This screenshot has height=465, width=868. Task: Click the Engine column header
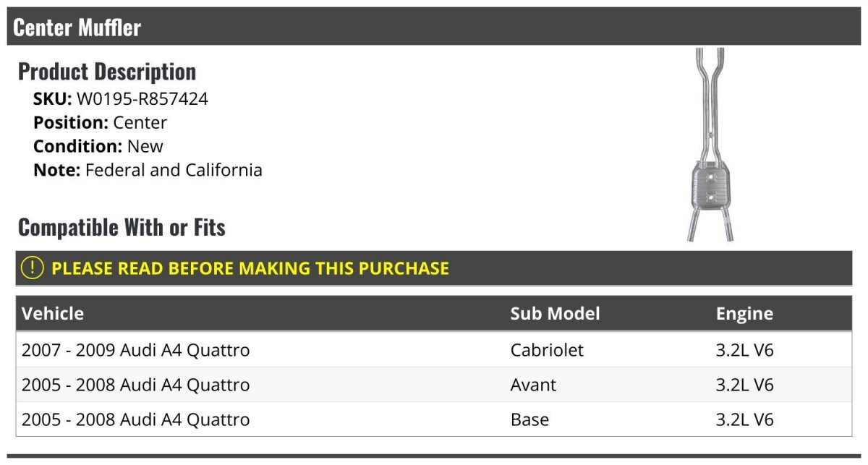click(744, 314)
